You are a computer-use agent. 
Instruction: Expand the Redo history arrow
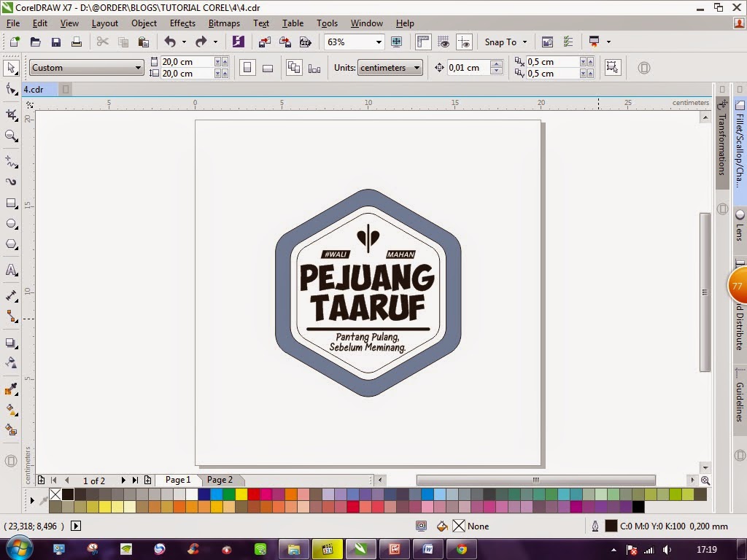coord(215,42)
